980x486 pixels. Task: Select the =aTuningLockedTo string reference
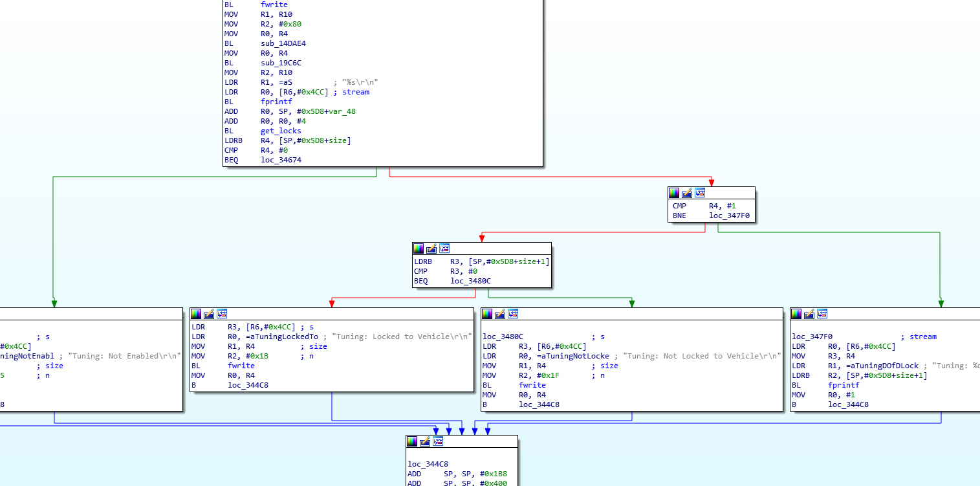click(x=282, y=337)
